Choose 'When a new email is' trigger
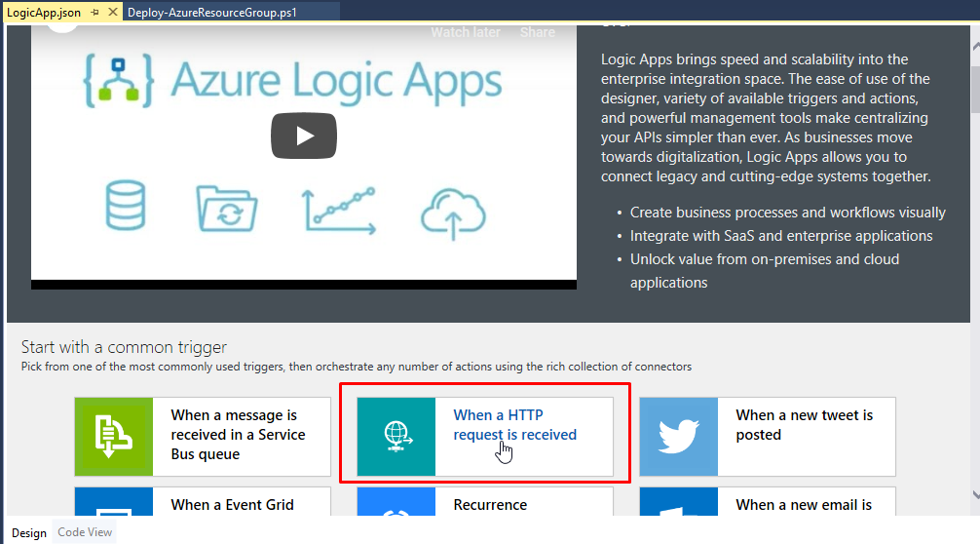 [804, 505]
